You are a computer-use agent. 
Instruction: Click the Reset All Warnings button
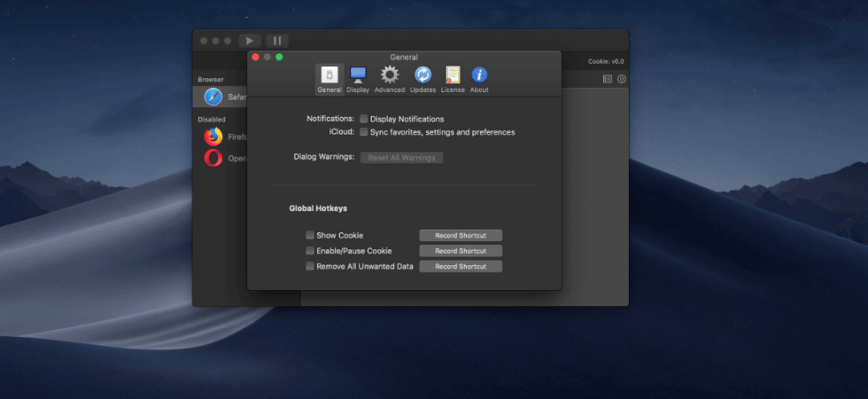401,158
